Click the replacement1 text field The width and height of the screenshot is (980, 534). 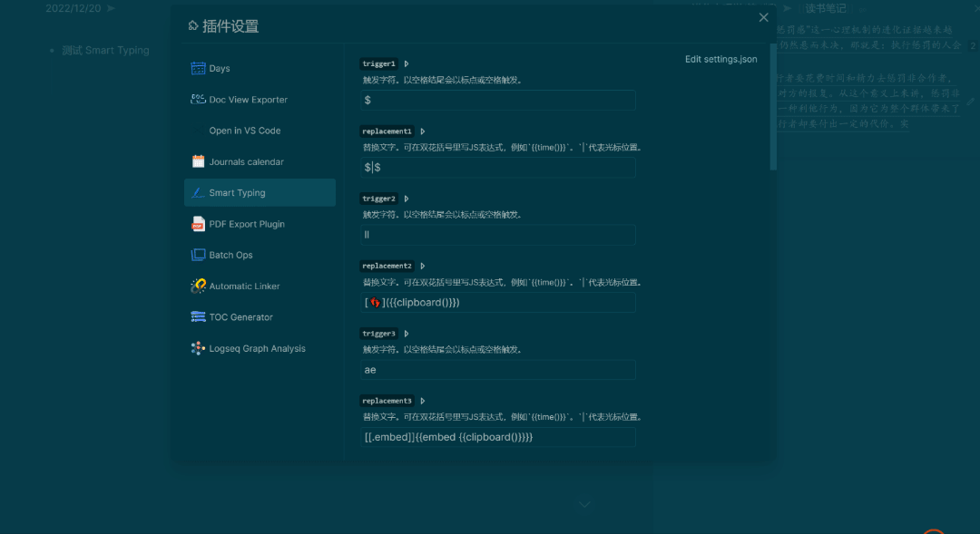click(x=497, y=167)
